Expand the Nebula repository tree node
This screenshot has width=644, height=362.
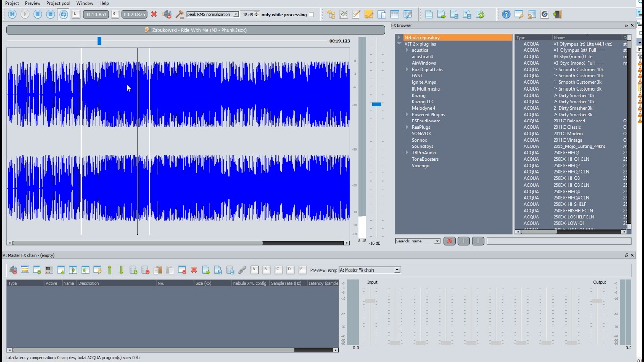click(x=399, y=37)
